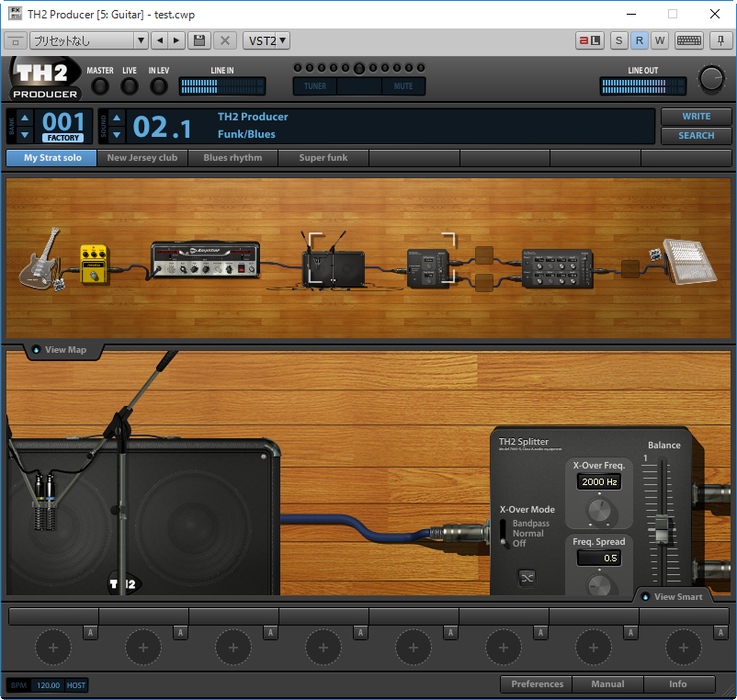The image size is (737, 700).
Task: Select the amplifier head in the chain
Action: pyautogui.click(x=205, y=259)
